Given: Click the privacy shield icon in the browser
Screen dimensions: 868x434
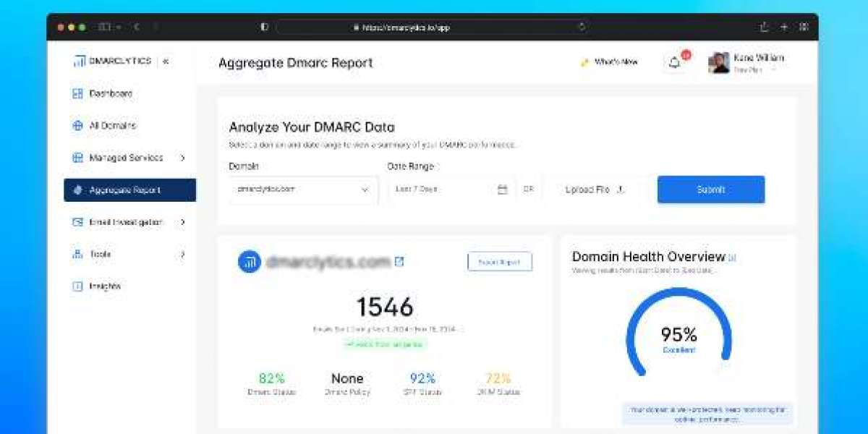Looking at the screenshot, I should coord(264,27).
